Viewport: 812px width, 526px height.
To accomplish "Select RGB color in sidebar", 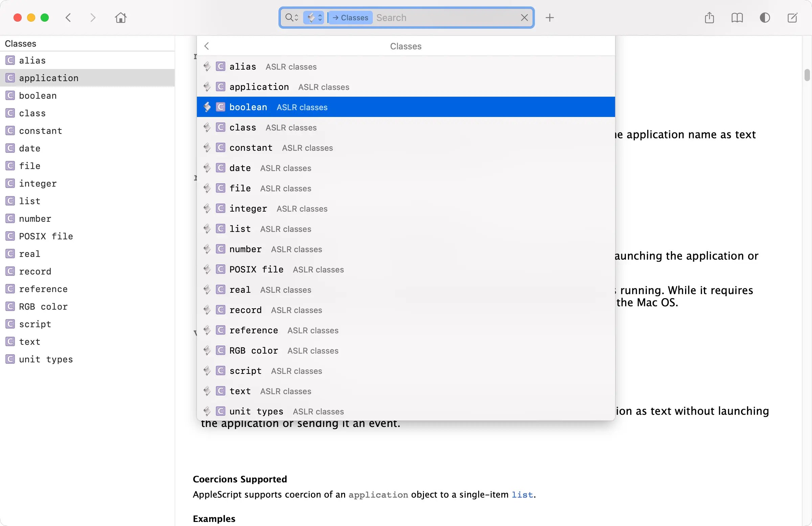I will [x=43, y=307].
